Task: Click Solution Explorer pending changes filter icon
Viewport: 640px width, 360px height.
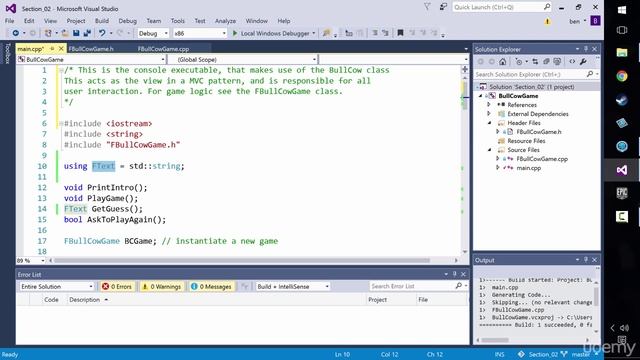Action: coord(519,62)
